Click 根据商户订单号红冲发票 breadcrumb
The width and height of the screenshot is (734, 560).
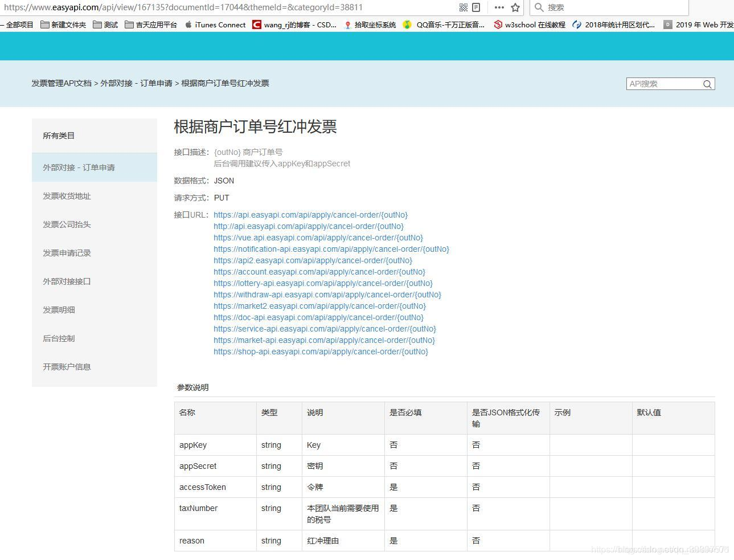pos(225,83)
